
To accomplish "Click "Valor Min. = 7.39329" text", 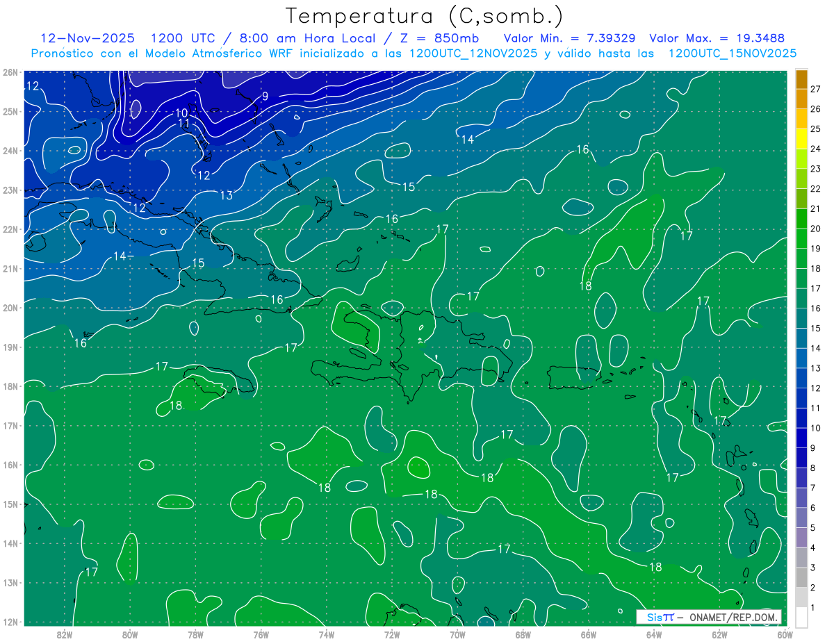I will click(x=569, y=38).
